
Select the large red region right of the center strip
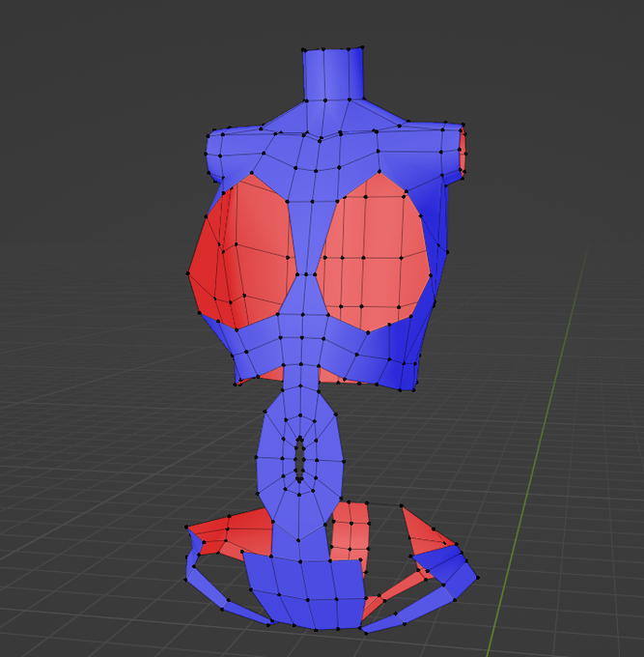[373, 253]
